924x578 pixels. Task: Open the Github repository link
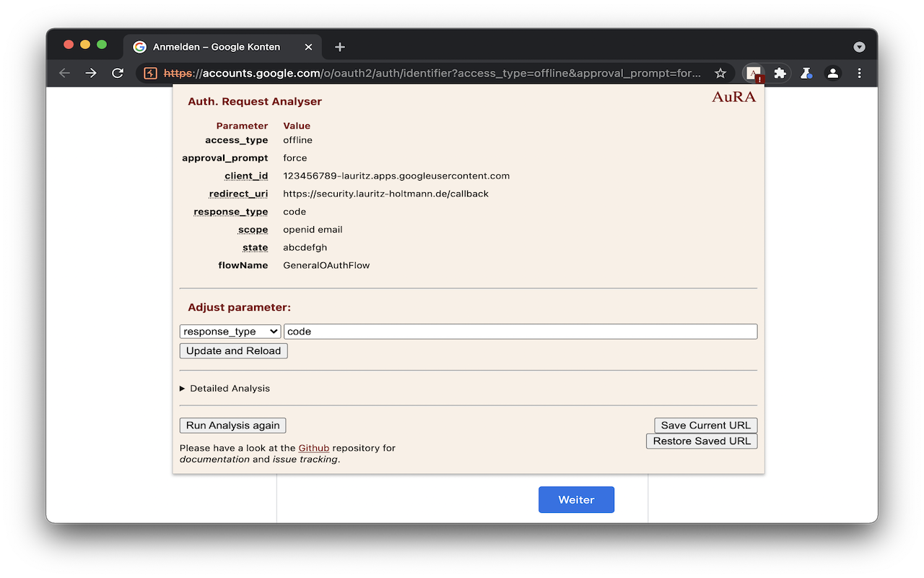[314, 448]
